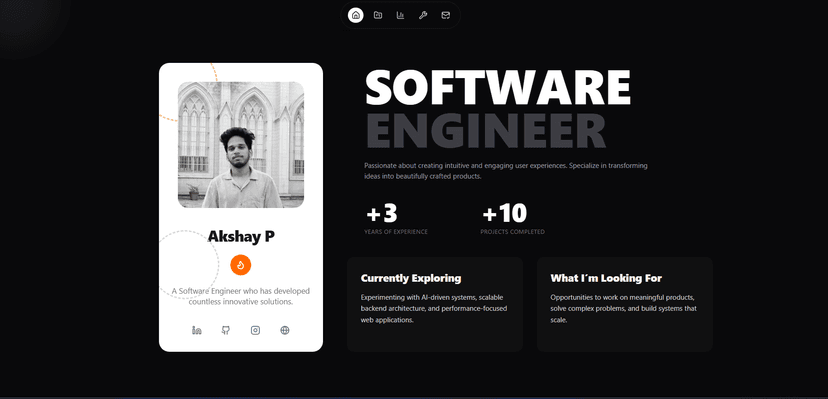
Task: Open the GitHub profile icon
Action: point(226,330)
